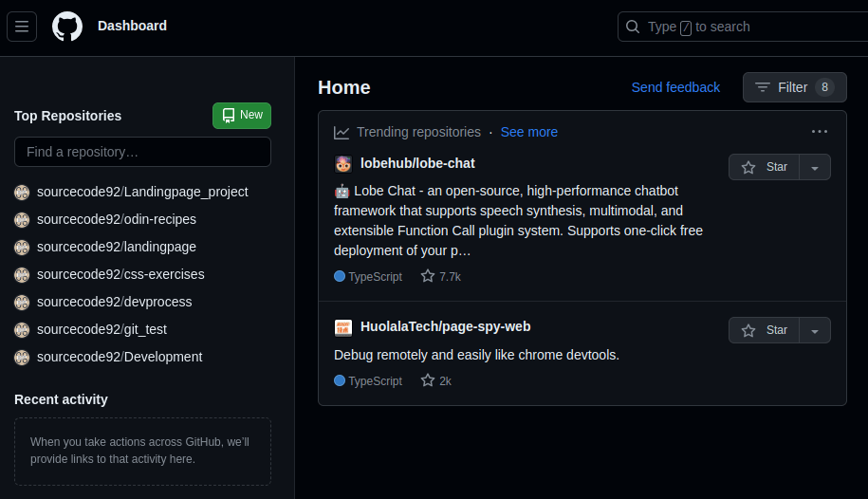Click the HuolalaTech repository avatar icon
This screenshot has height=499, width=868.
click(343, 327)
